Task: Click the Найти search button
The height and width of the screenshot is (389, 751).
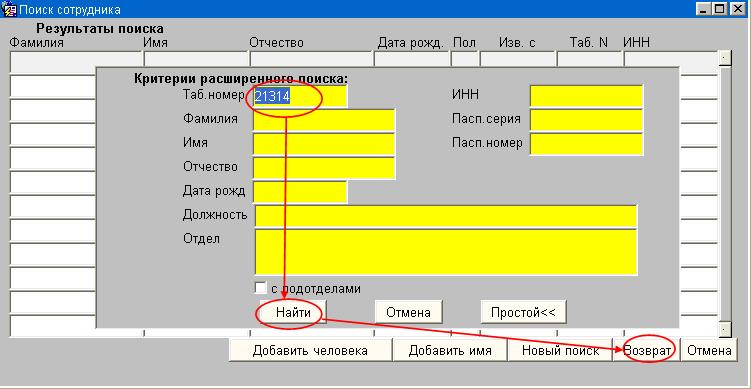Action: [x=293, y=312]
